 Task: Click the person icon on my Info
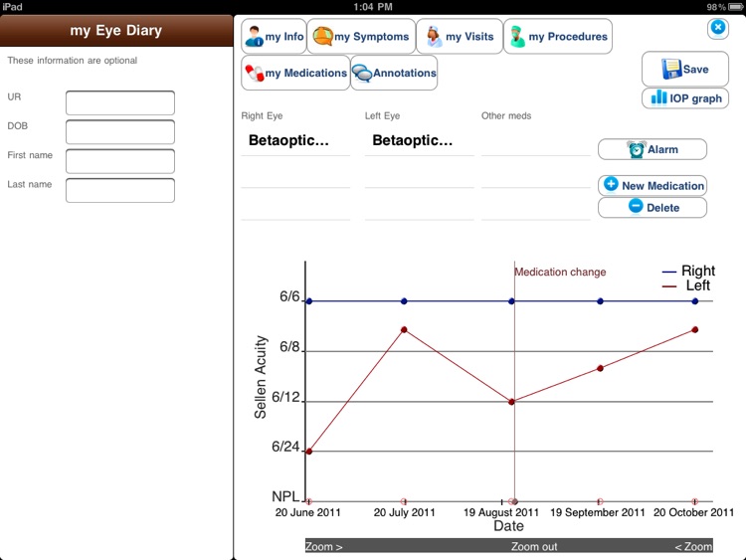[x=254, y=36]
